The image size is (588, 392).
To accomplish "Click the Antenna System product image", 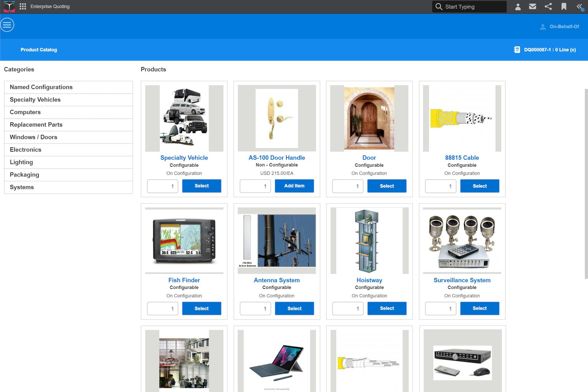I will (x=277, y=241).
